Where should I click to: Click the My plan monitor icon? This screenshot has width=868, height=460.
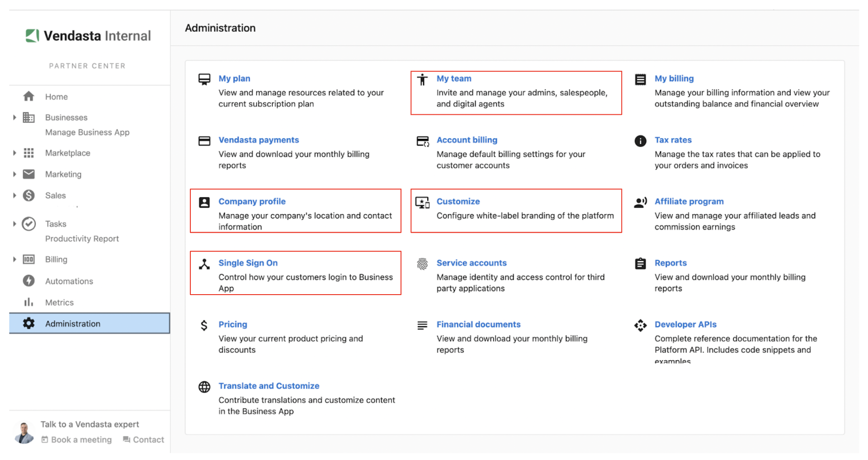pyautogui.click(x=204, y=80)
